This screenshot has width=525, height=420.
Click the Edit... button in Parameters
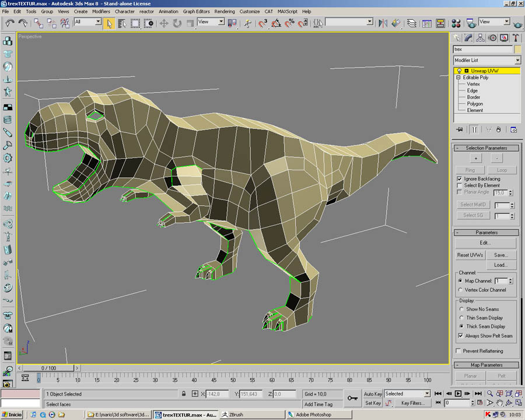(x=485, y=243)
